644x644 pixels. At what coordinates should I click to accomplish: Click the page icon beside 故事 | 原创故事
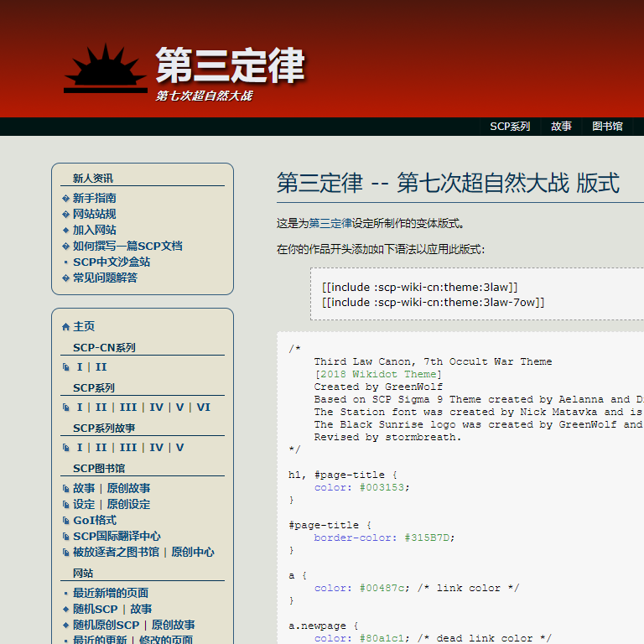(x=66, y=489)
